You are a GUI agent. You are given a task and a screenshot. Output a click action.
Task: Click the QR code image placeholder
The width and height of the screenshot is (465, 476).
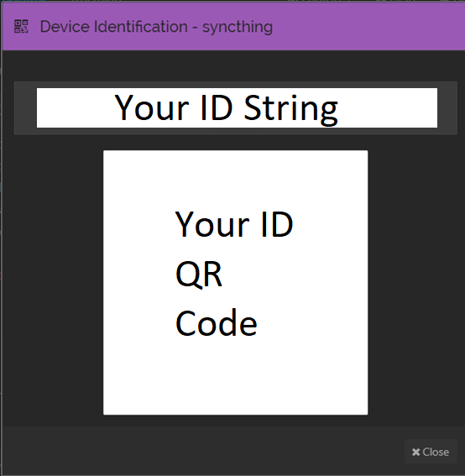236,282
